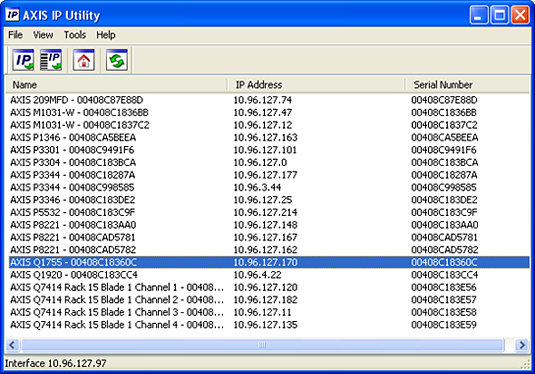
Task: Select AXIS P1346 device at 10.96.127.163
Action: [x=268, y=138]
